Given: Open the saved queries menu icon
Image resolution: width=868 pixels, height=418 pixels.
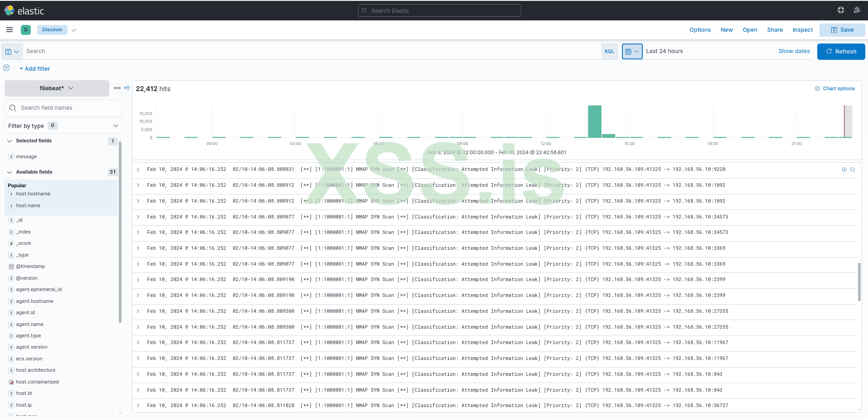Looking at the screenshot, I should click(x=12, y=52).
